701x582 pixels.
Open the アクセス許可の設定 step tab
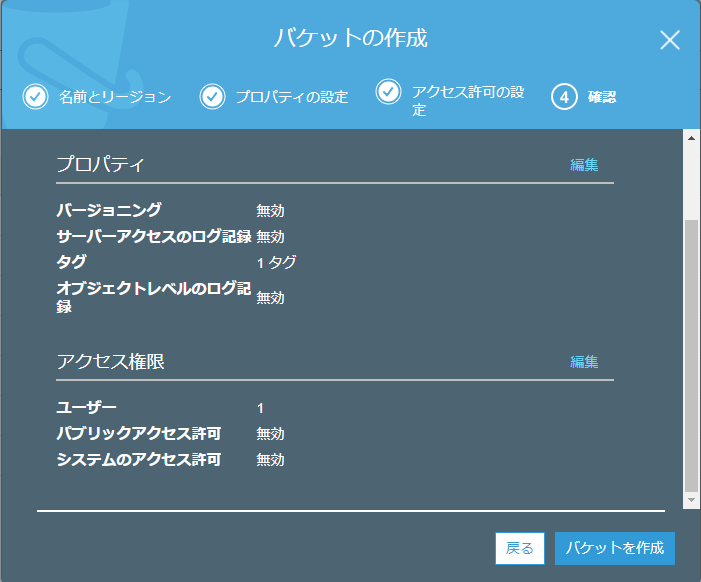pos(468,100)
